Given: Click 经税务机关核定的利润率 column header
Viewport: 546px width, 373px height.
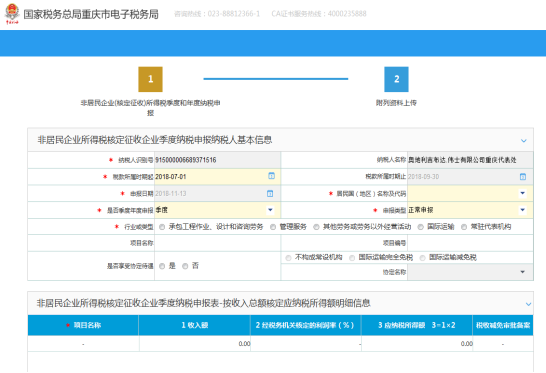Looking at the screenshot, I should pos(305,325).
